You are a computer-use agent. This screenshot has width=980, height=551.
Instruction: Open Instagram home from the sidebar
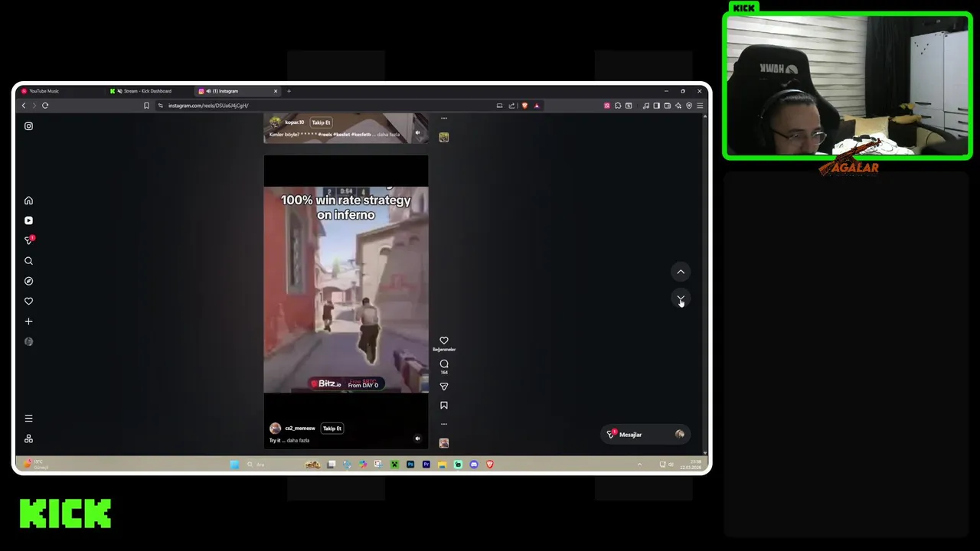(28, 201)
